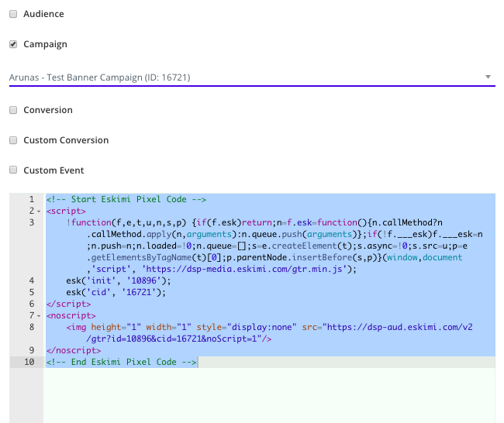The width and height of the screenshot is (504, 423).
Task: Click the <img height="1" line in code
Action: tap(269, 327)
